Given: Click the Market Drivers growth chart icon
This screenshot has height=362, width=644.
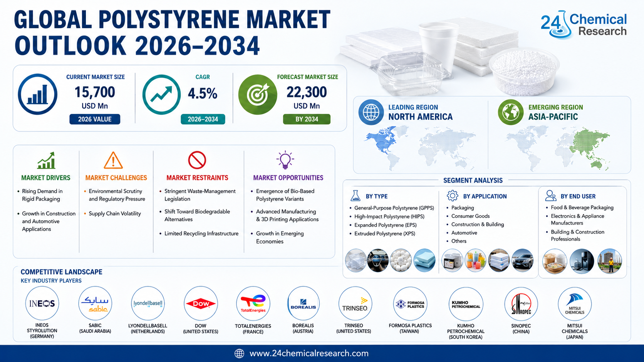Looking at the screenshot, I should point(46,160).
